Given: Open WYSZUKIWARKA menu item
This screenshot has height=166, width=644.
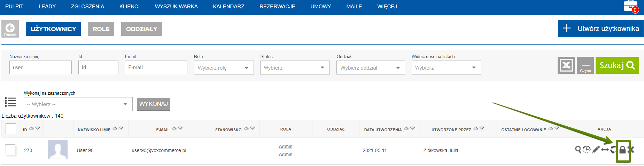Looking at the screenshot, I should pos(176,7).
